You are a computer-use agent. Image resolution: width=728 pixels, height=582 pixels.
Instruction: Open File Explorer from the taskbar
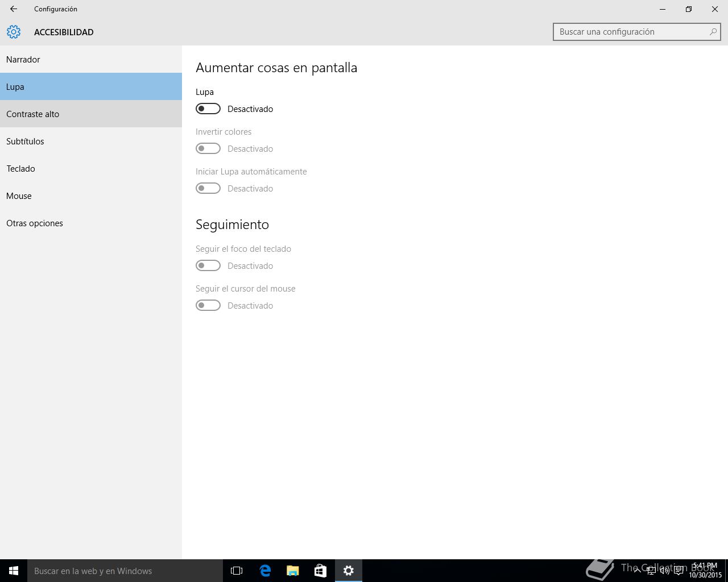293,571
